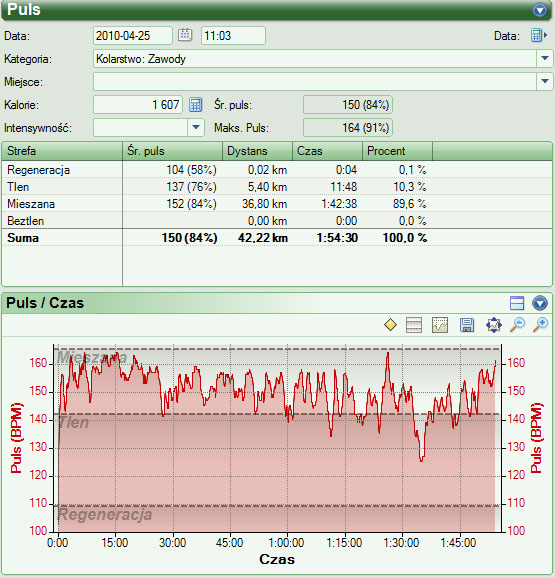Fit the chart to the window
The height and width of the screenshot is (578, 555).
493,325
